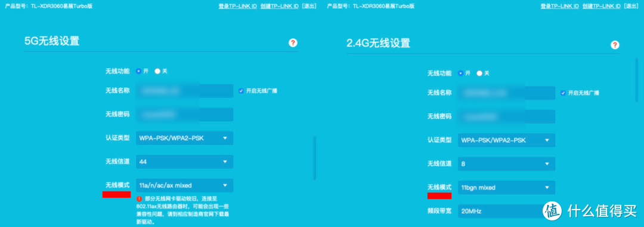
Task: Open help for 2.4G wireless settings
Action: pyautogui.click(x=615, y=45)
